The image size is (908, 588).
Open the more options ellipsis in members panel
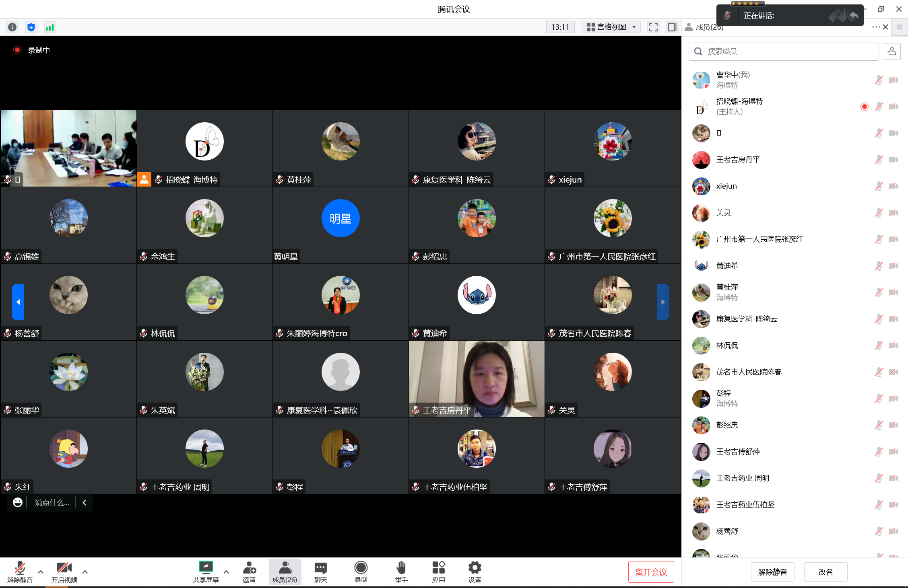875,27
